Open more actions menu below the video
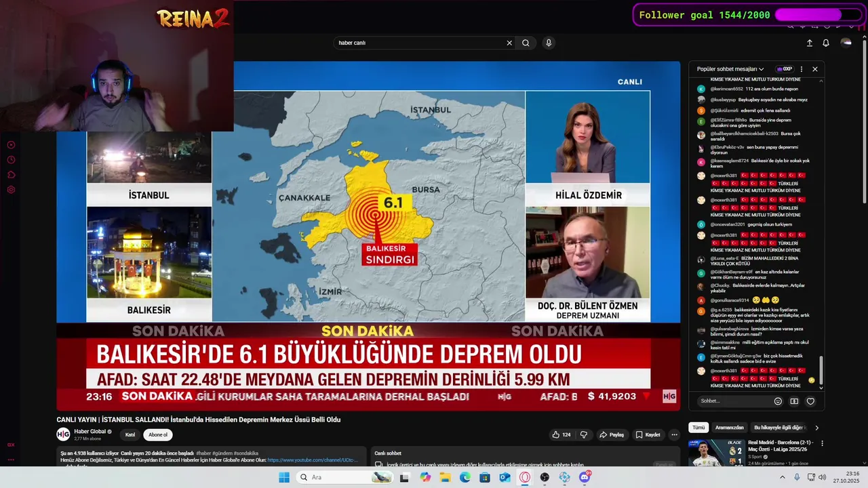 pyautogui.click(x=674, y=434)
